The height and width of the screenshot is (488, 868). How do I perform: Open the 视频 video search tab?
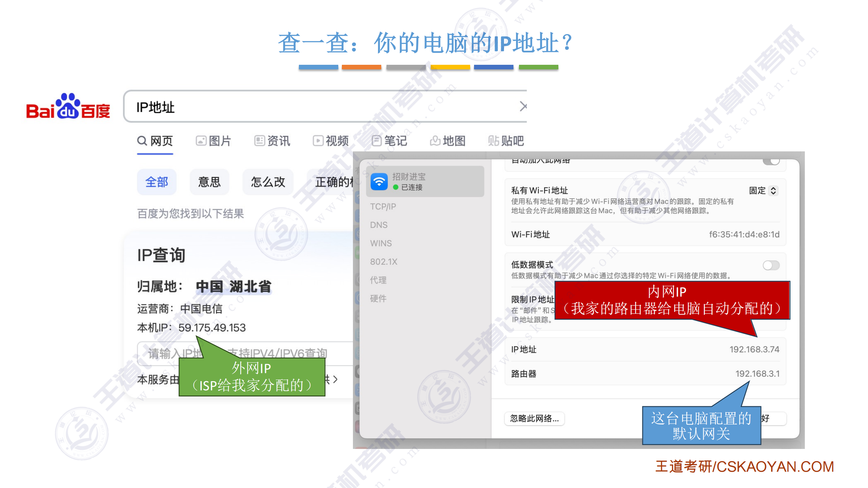[330, 141]
